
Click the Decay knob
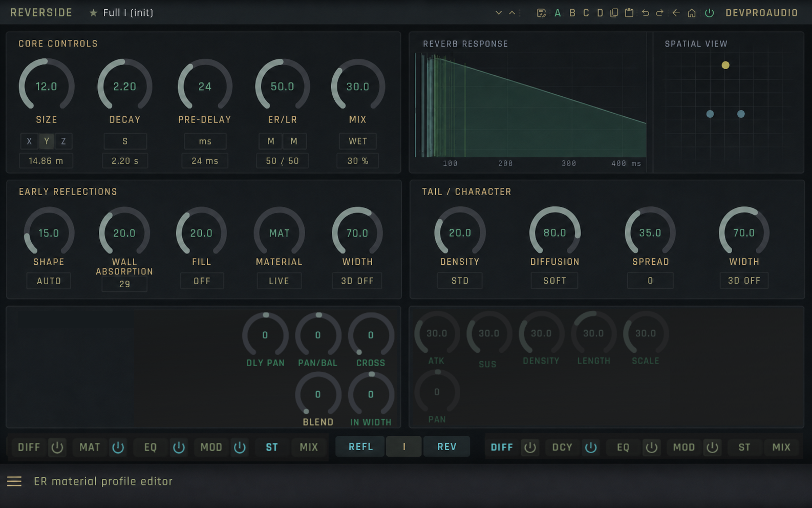tap(125, 86)
